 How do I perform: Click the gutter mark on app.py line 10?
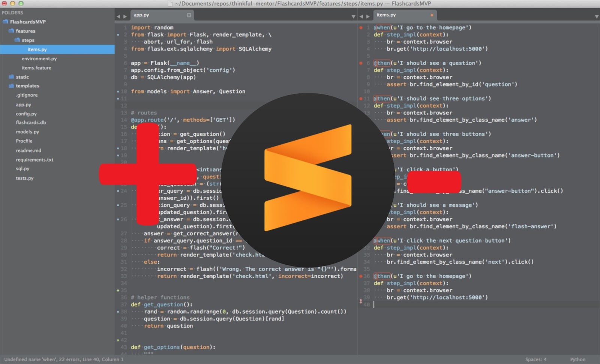[118, 91]
